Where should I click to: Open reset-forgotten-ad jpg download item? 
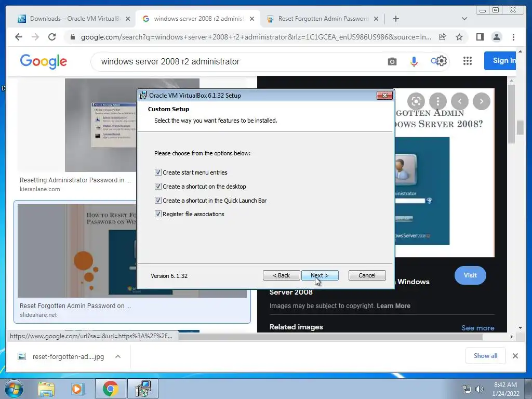pos(61,356)
